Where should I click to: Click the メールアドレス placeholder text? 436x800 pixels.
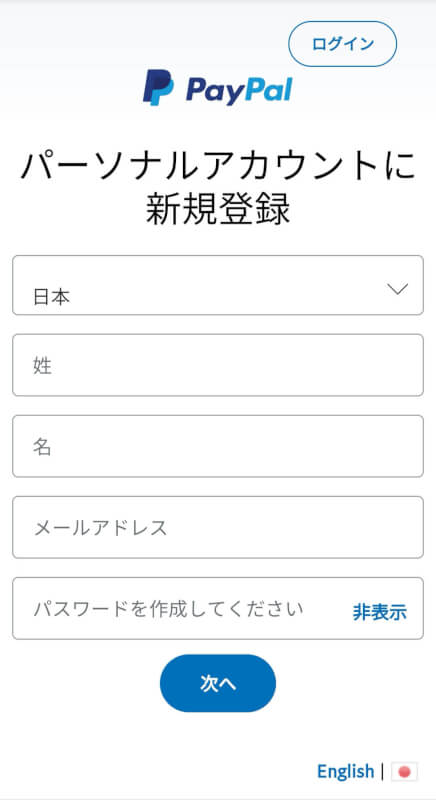[x=100, y=528]
